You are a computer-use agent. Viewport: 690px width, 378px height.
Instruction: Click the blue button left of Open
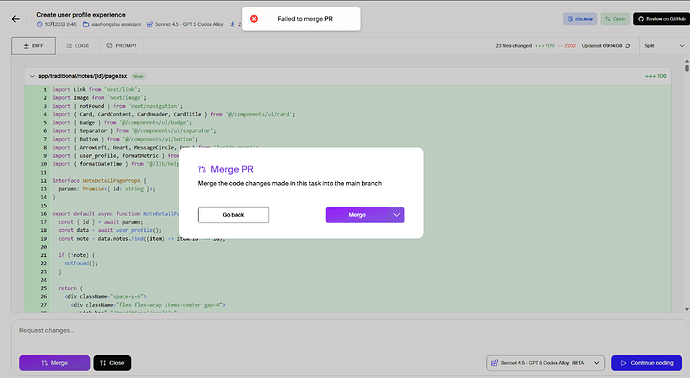click(x=580, y=19)
